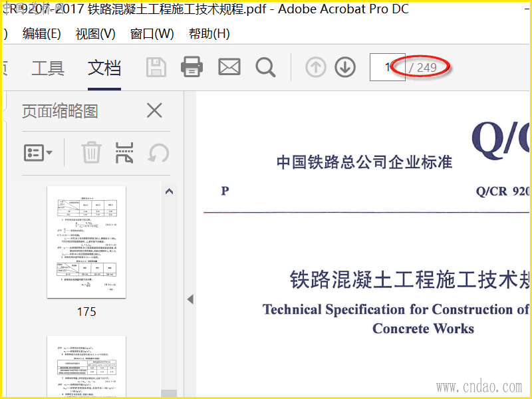This screenshot has width=532, height=399.
Task: Close the 页面缩略图 panel
Action: [154, 110]
